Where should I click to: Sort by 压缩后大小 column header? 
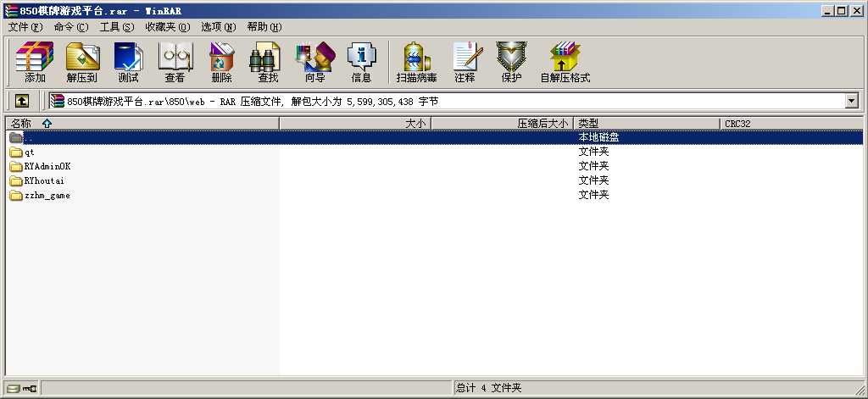coord(503,124)
